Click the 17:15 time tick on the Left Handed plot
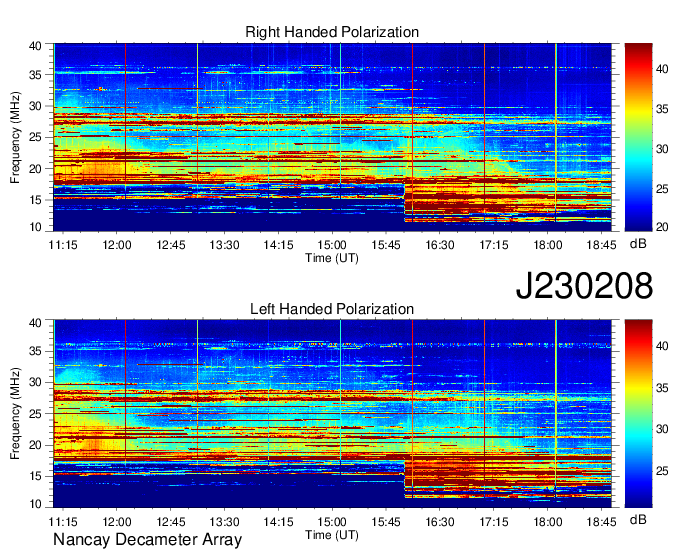680x552 pixels. pyautogui.click(x=494, y=522)
